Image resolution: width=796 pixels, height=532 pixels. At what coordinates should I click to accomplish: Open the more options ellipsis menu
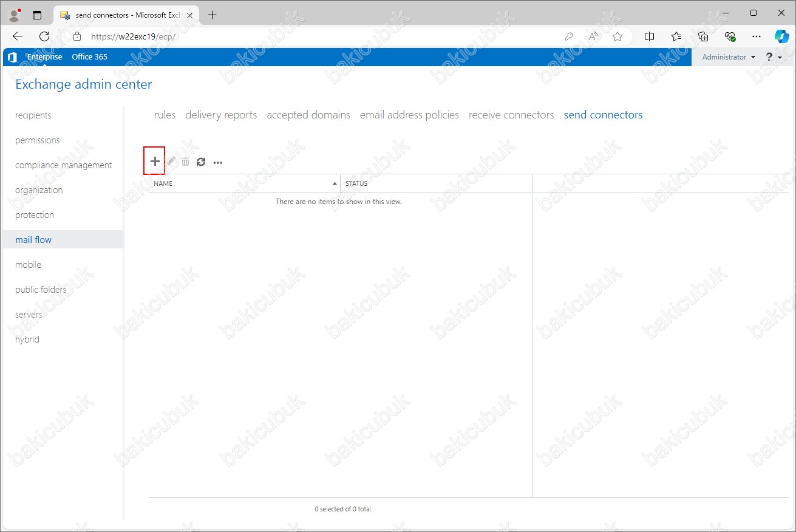(x=218, y=163)
